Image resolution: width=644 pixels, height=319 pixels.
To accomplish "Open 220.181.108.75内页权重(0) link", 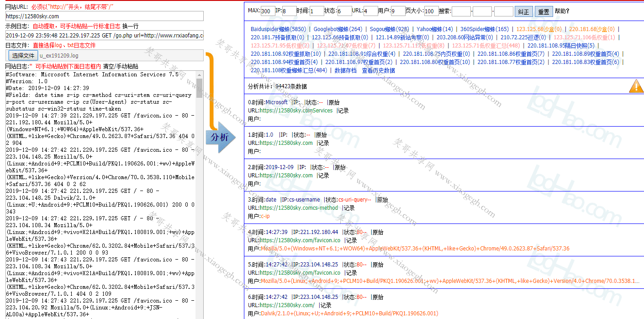I will (x=436, y=53).
